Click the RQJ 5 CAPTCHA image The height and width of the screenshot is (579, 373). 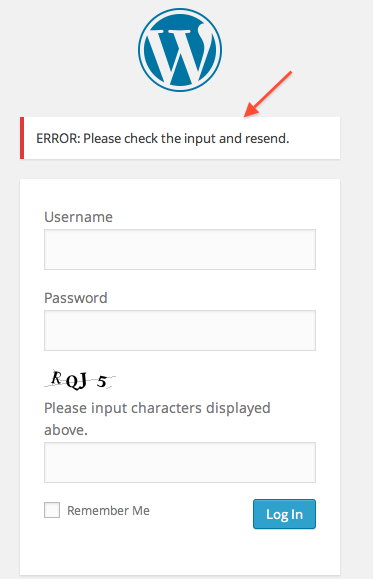pyautogui.click(x=80, y=380)
